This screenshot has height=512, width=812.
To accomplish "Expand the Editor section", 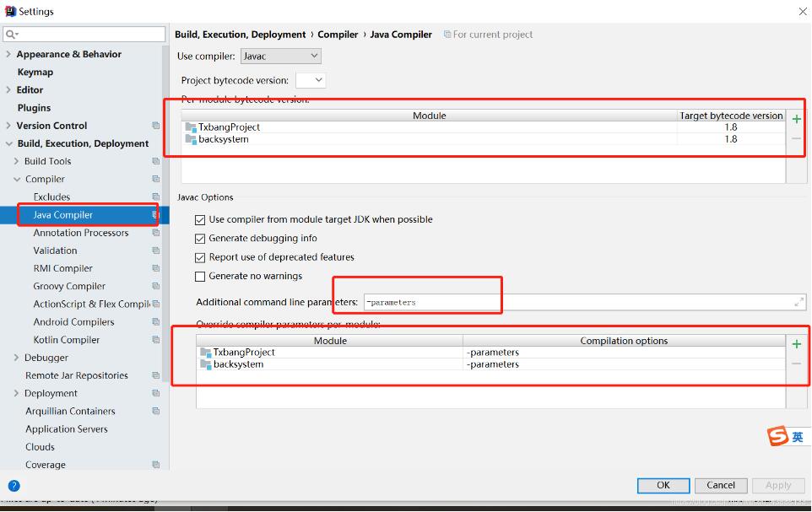I will pos(8,89).
